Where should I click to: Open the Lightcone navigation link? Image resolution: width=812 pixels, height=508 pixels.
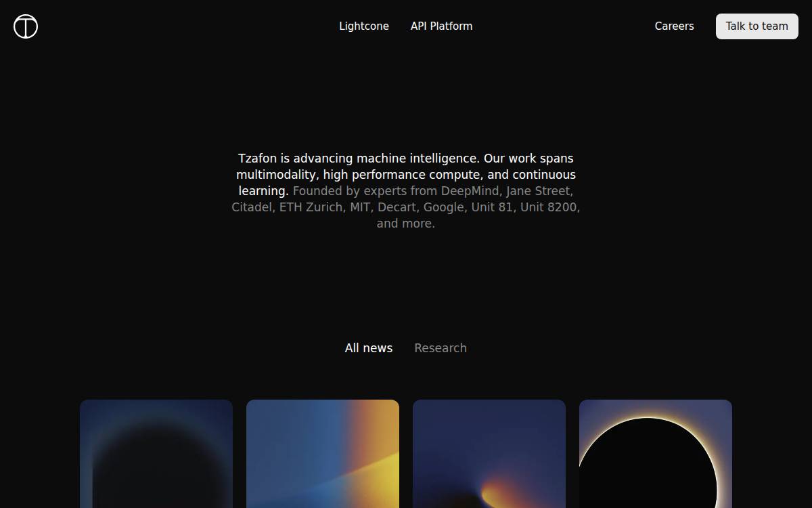(x=364, y=26)
